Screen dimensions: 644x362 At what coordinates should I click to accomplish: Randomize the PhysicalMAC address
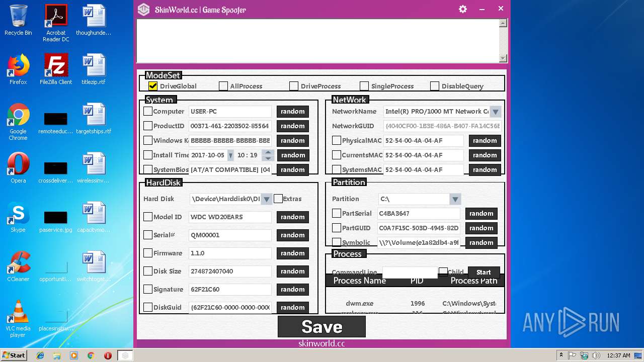coord(485,140)
